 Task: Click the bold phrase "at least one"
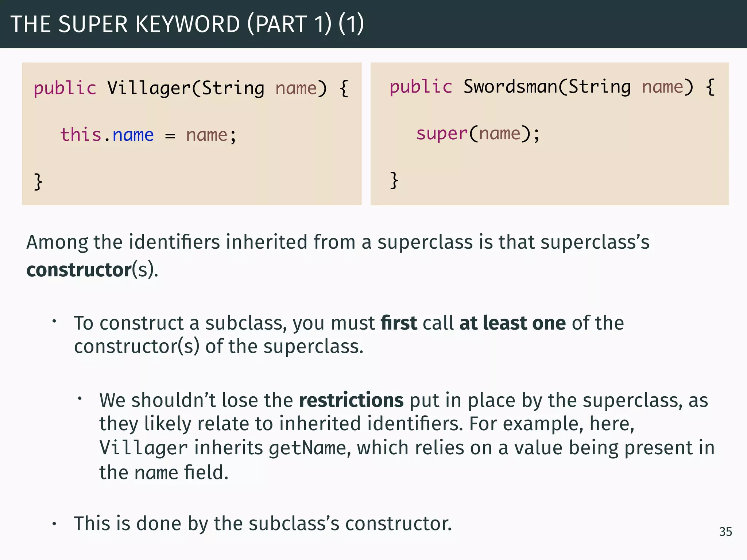tap(512, 323)
